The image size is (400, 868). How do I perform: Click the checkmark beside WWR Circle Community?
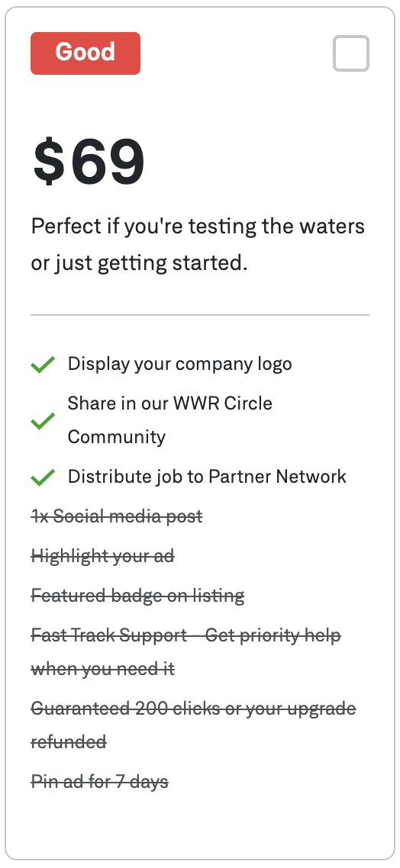(x=43, y=421)
